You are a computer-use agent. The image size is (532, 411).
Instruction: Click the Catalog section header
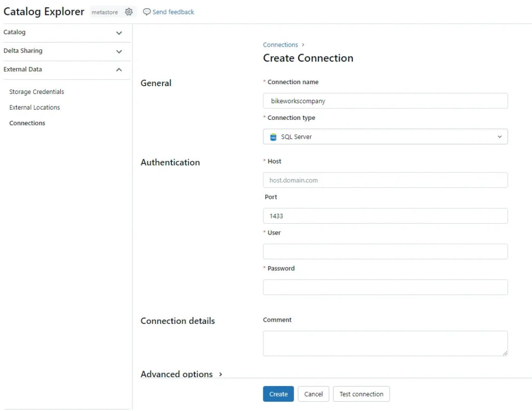[67, 33]
